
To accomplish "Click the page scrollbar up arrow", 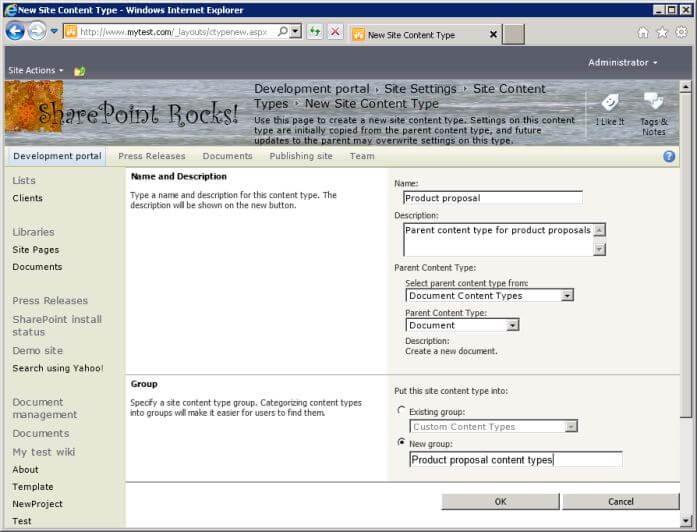I will coord(685,87).
